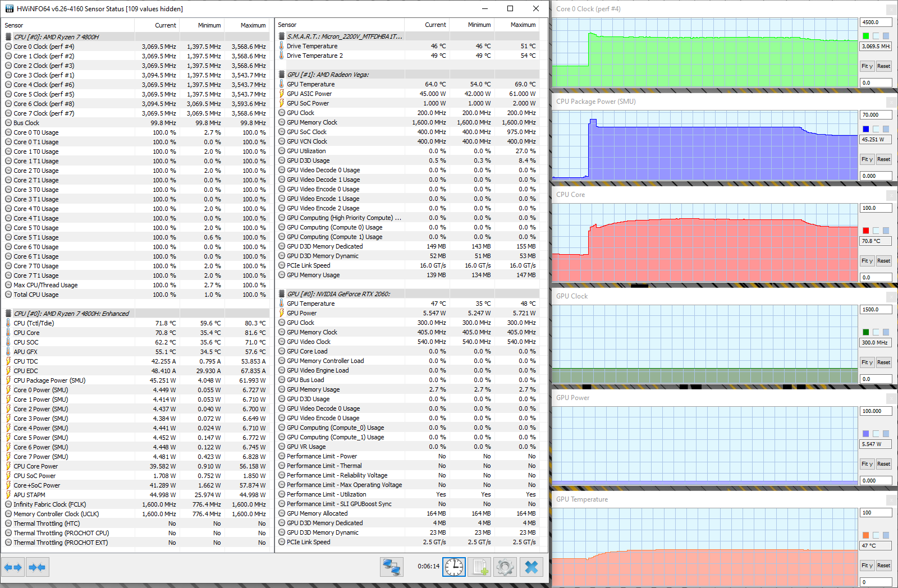Reset the elapsed time clock icon
The height and width of the screenshot is (588, 898).
click(x=453, y=567)
